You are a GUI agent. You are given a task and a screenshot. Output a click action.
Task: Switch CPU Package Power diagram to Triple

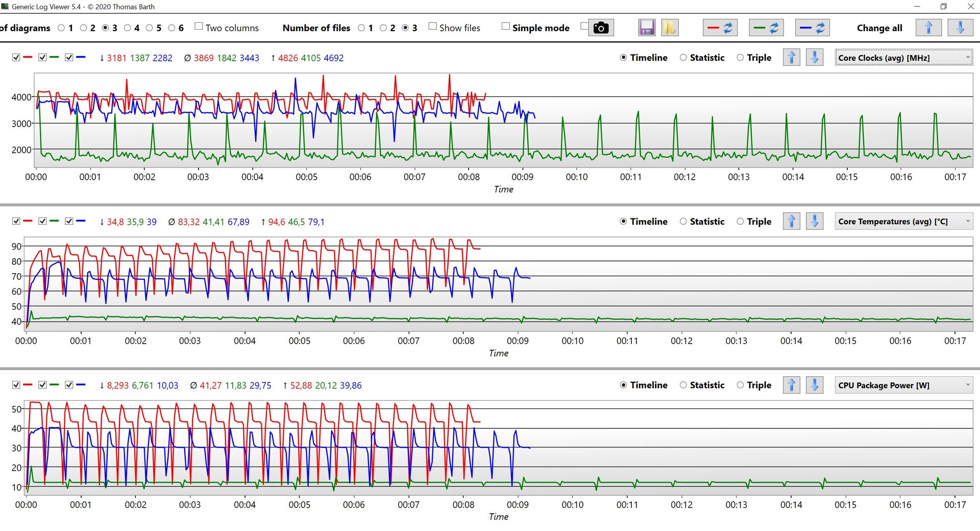pos(740,385)
